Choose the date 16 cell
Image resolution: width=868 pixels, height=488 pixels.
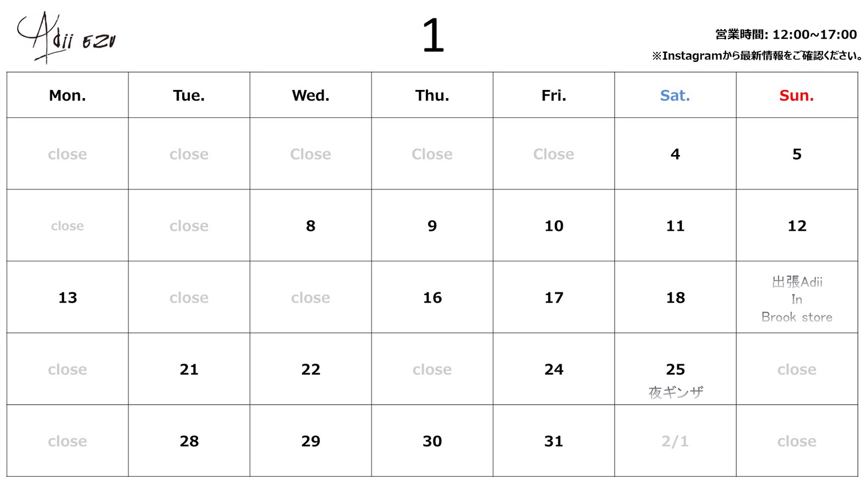pos(432,297)
